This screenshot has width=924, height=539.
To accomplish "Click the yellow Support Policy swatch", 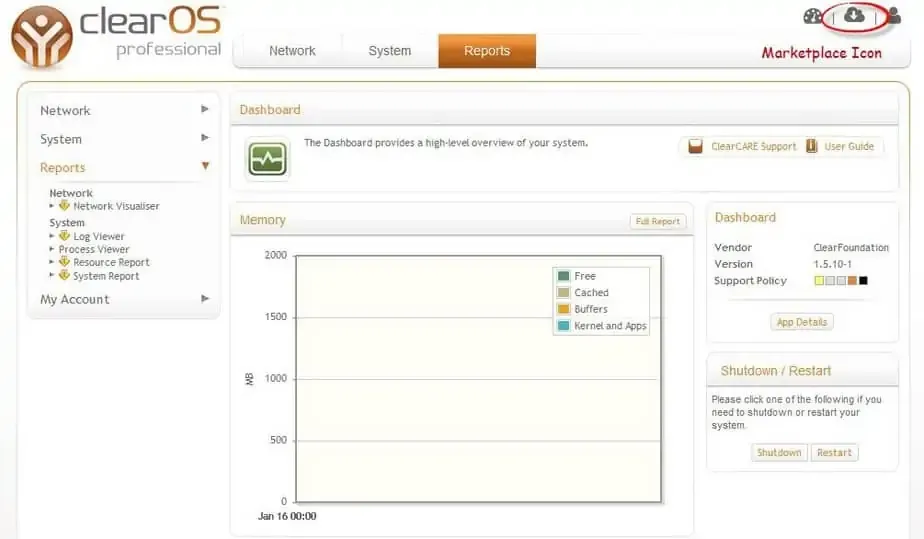I will 819,281.
